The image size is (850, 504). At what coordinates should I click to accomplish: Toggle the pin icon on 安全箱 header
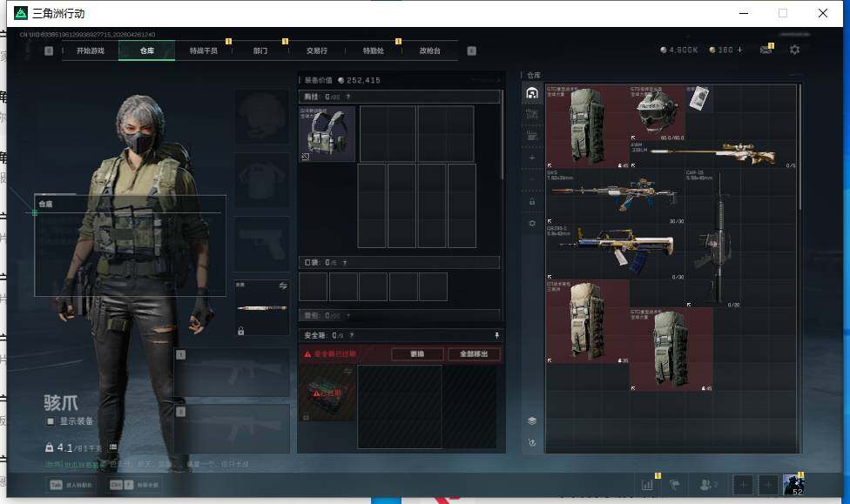496,335
